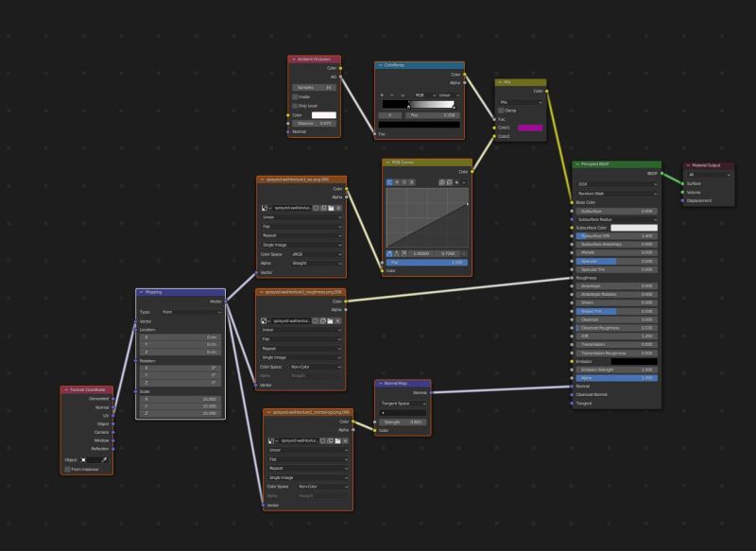Click the Specular slider in Principled BSDF
This screenshot has height=551, width=756.
(617, 261)
